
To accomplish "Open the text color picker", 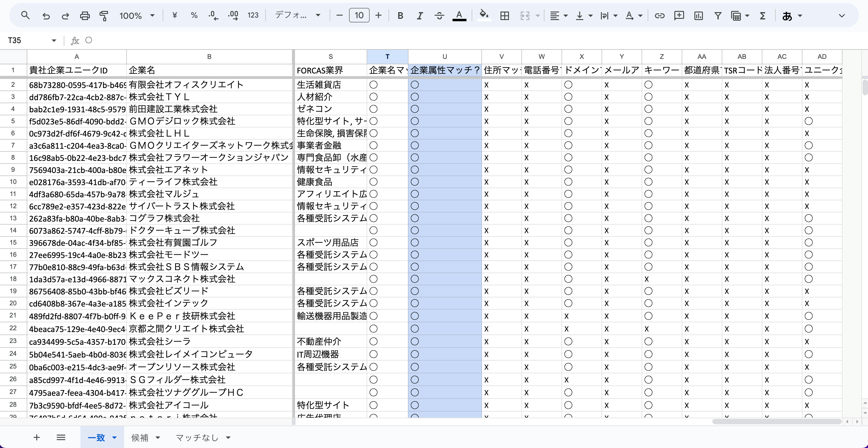I will [x=459, y=15].
